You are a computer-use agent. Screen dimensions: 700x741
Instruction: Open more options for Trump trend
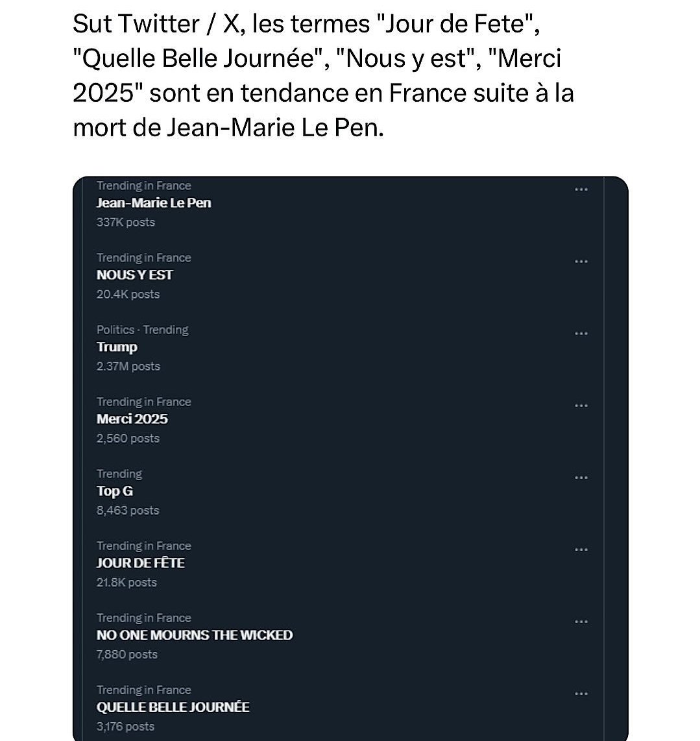[x=581, y=334]
